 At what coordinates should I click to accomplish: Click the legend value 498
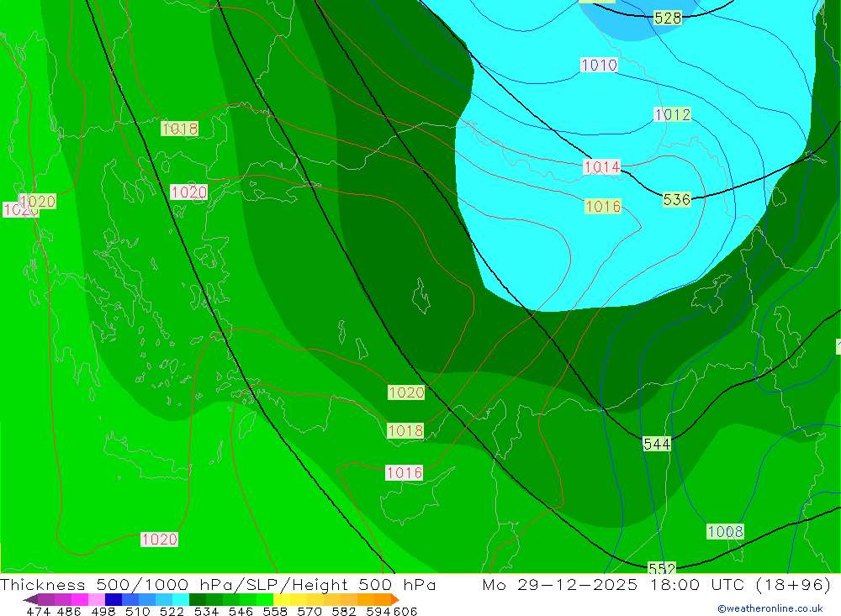[x=102, y=611]
